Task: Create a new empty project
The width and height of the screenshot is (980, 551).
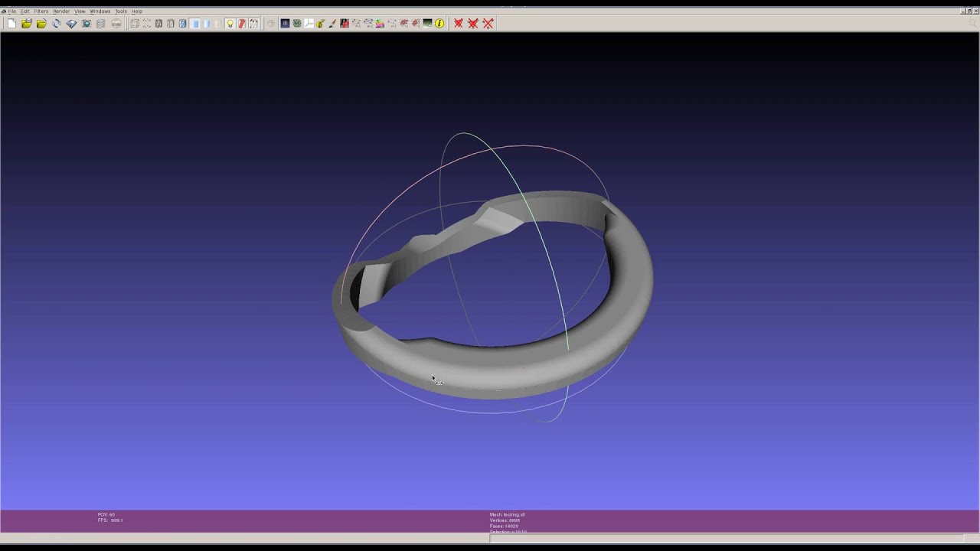Action: coord(11,24)
